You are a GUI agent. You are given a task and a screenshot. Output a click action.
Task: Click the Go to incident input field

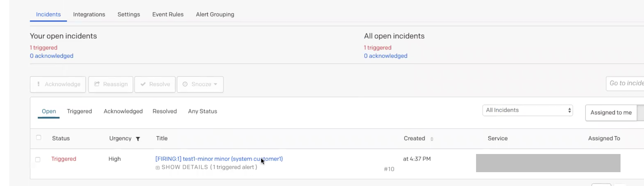[625, 83]
